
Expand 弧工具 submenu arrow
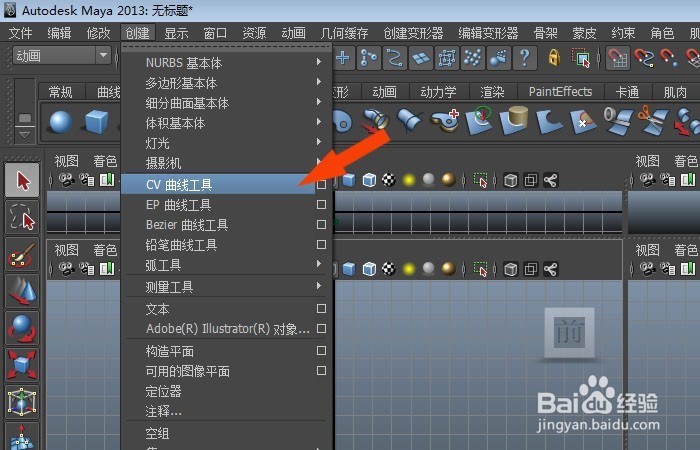click(319, 264)
